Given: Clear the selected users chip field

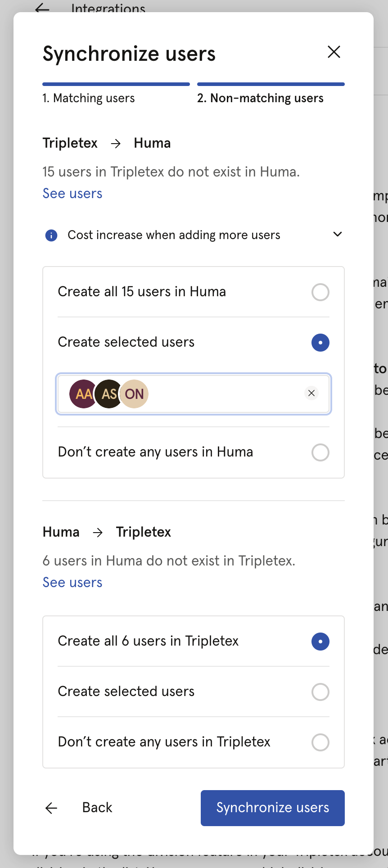Looking at the screenshot, I should tap(311, 393).
